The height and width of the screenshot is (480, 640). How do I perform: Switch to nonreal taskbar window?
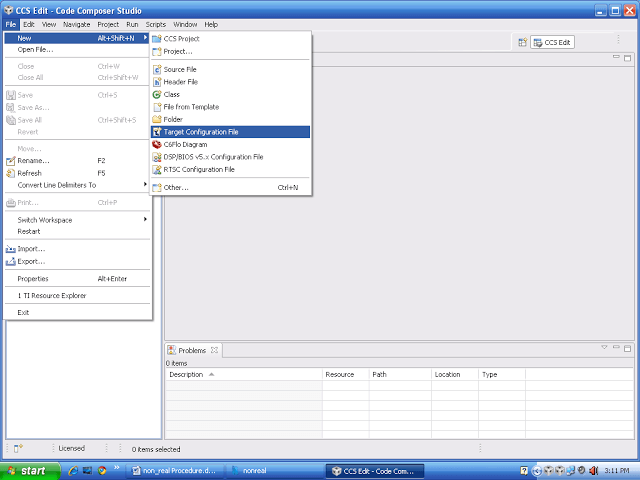pos(274,471)
